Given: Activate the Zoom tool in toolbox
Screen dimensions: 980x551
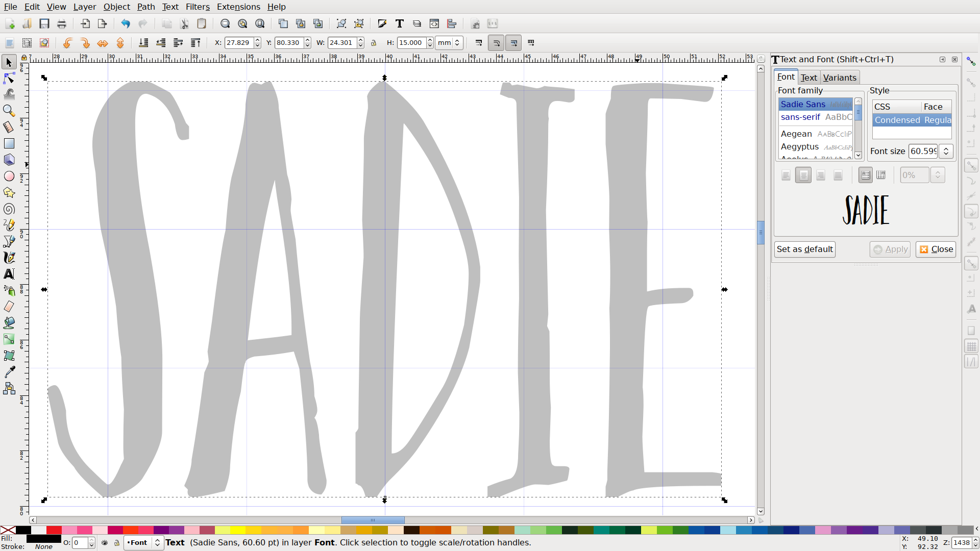Looking at the screenshot, I should (9, 111).
